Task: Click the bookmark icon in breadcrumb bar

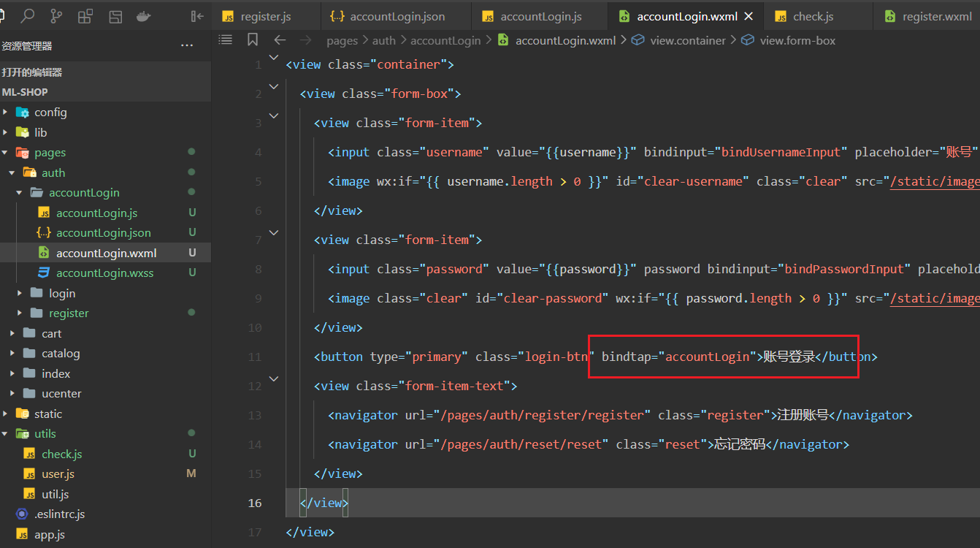Action: click(x=253, y=40)
